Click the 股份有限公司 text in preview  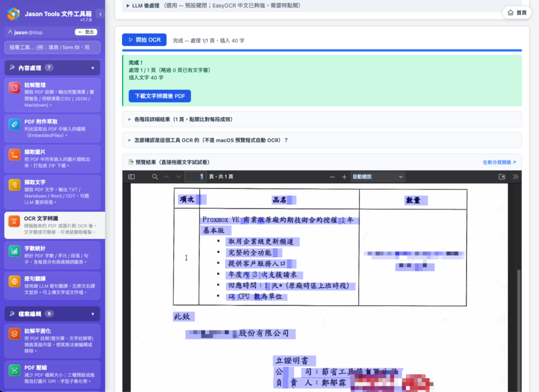pyautogui.click(x=264, y=333)
